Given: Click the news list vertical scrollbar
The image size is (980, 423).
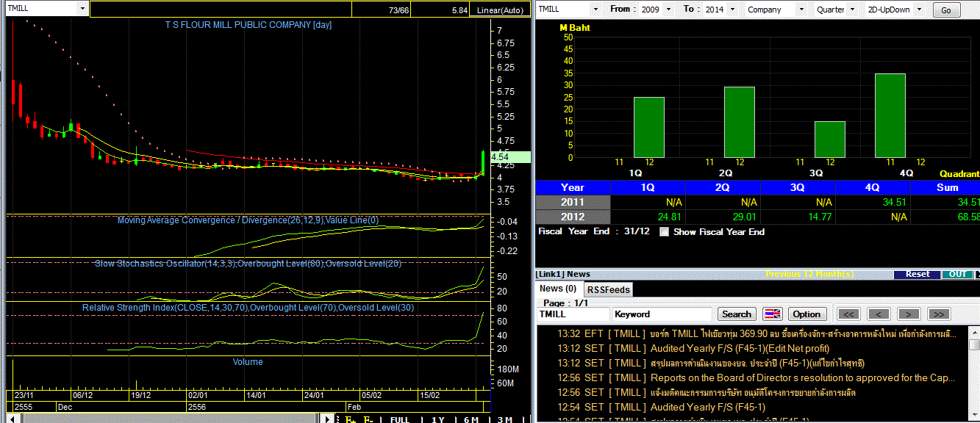Looking at the screenshot, I should point(974,375).
